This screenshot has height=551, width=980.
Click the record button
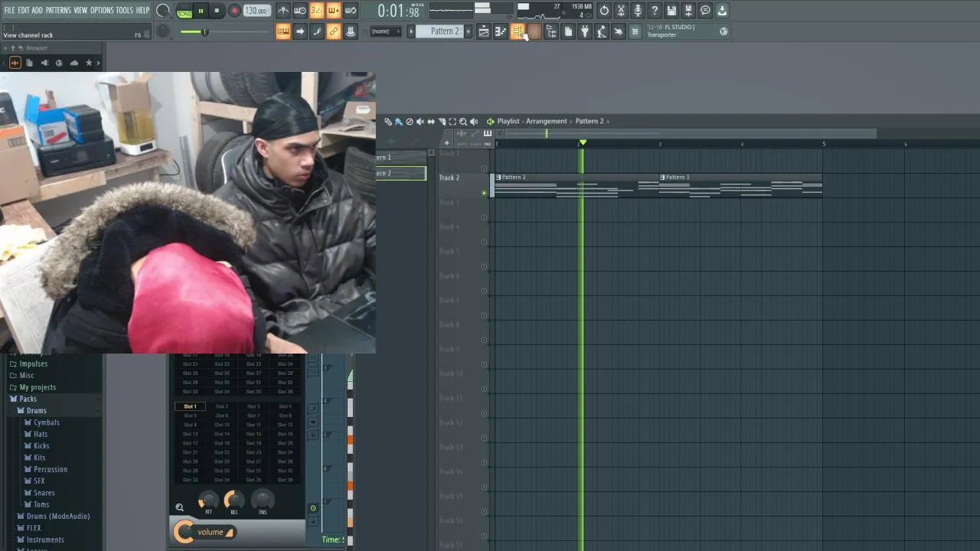click(x=234, y=11)
